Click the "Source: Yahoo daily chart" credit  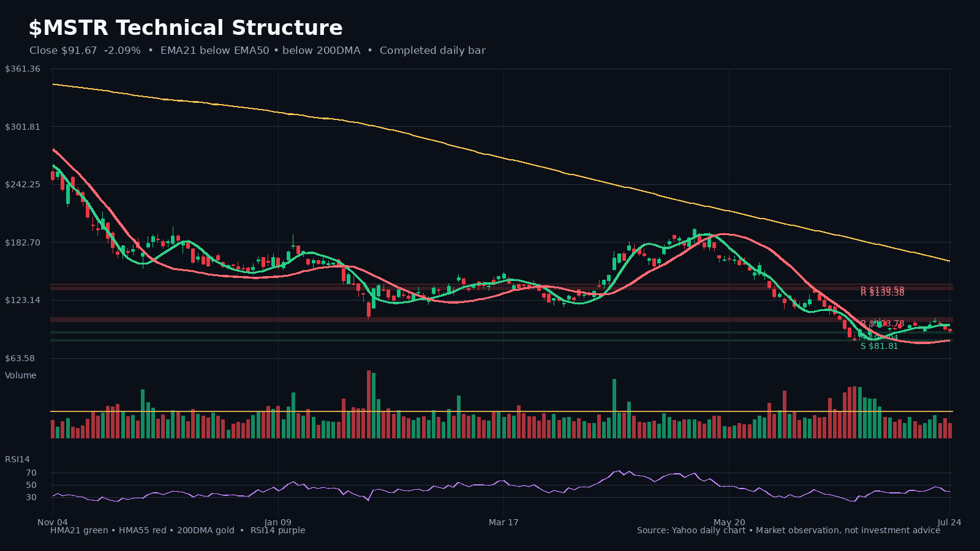pos(691,530)
